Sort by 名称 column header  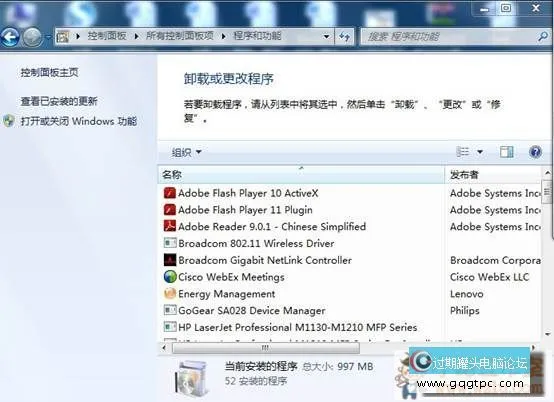[x=301, y=175]
